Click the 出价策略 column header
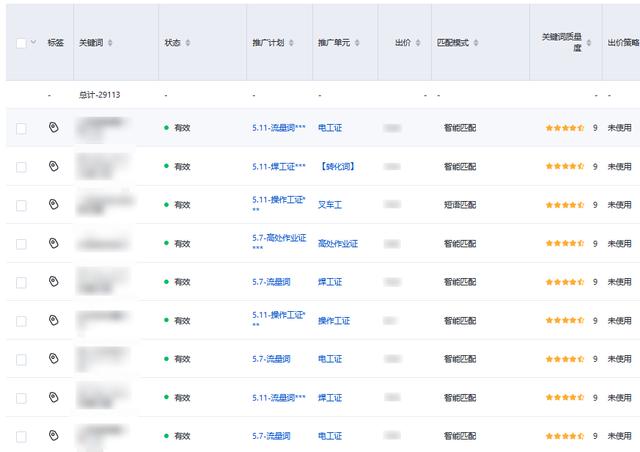The image size is (640, 452). 623,43
